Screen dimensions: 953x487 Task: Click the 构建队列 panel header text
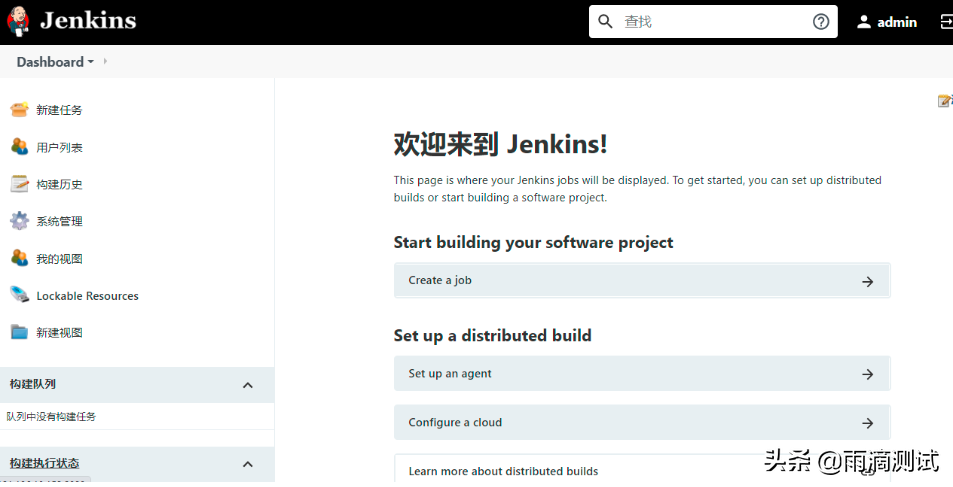(32, 384)
